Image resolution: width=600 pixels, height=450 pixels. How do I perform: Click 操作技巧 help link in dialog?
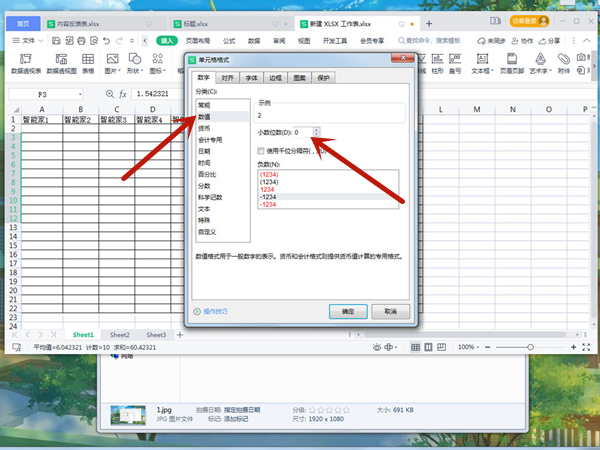(217, 312)
